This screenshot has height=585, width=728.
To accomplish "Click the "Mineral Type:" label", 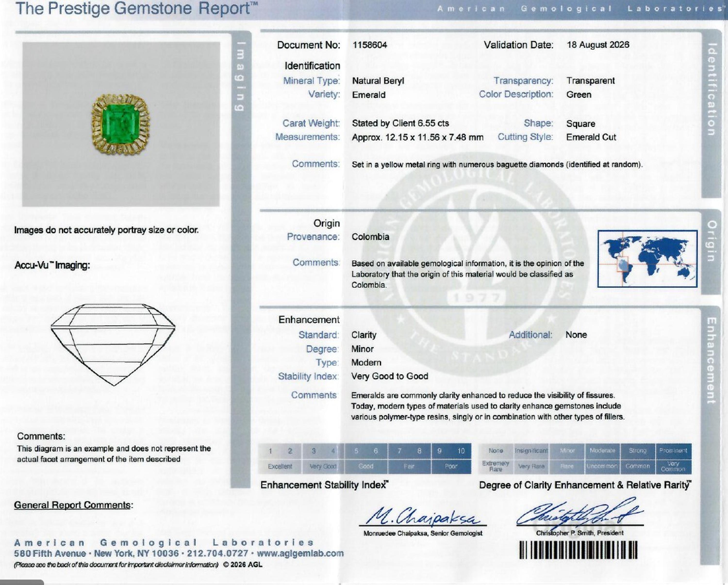I will [312, 81].
